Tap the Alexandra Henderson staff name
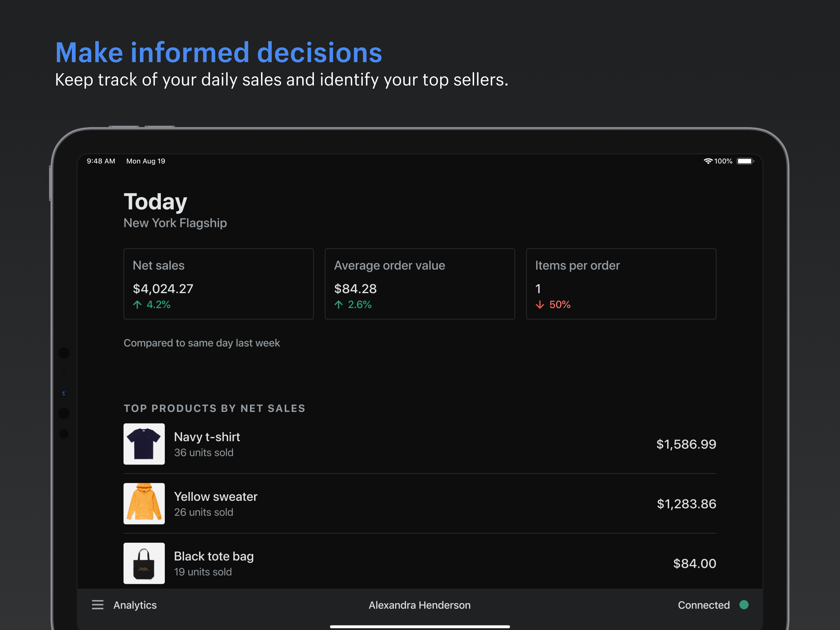840x630 pixels. 419,605
